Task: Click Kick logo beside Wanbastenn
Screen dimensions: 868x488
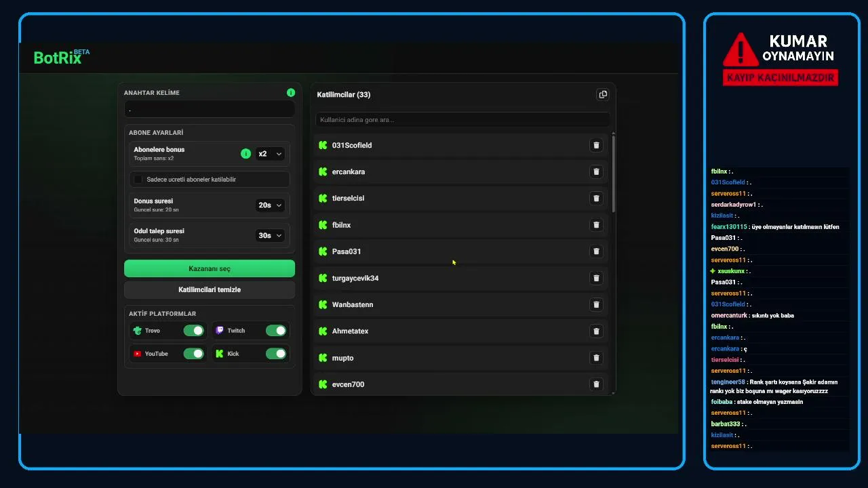Action: [x=323, y=304]
